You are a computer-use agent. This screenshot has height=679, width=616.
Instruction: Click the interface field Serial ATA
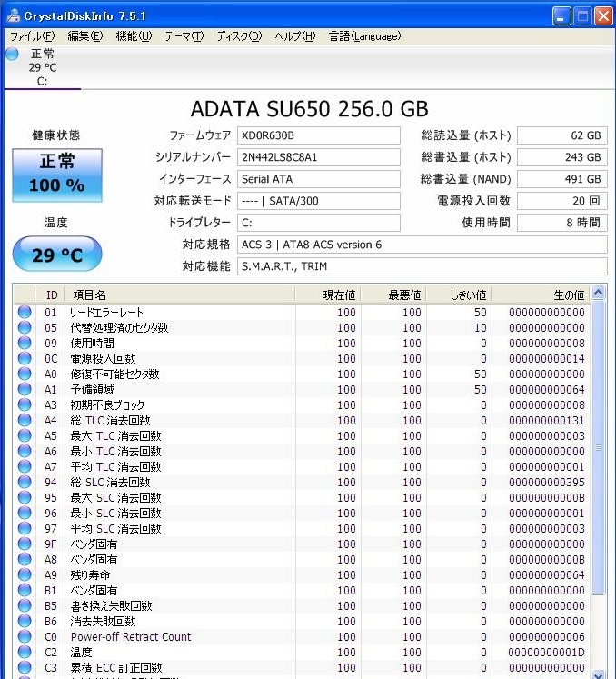(x=319, y=179)
